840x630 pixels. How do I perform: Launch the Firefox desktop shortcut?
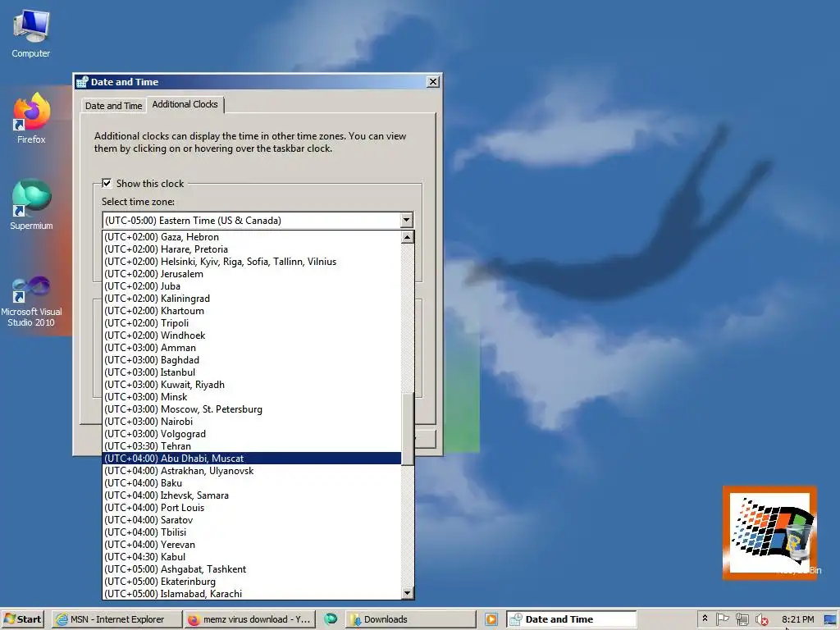point(31,118)
